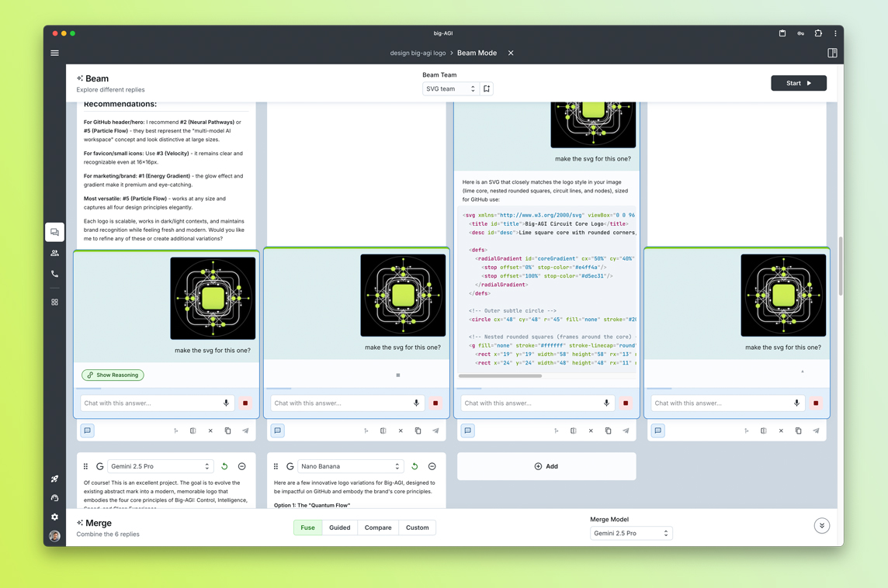Click the design big-agi logo breadcrumb

(x=418, y=53)
